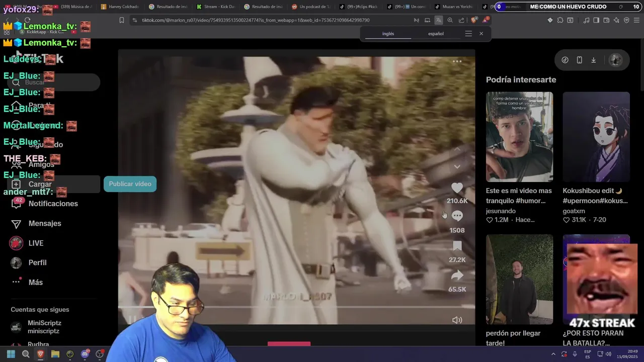Go to previous video with up chevron

tap(457, 149)
